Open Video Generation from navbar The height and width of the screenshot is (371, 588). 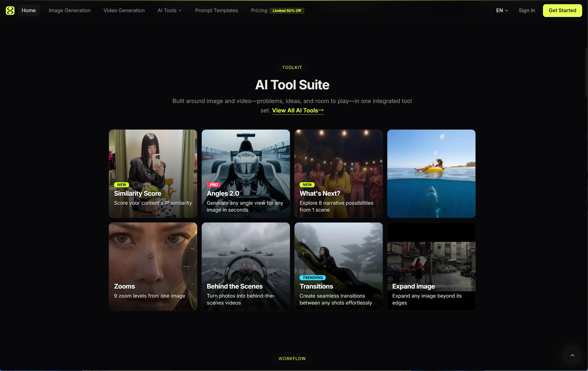pos(124,10)
